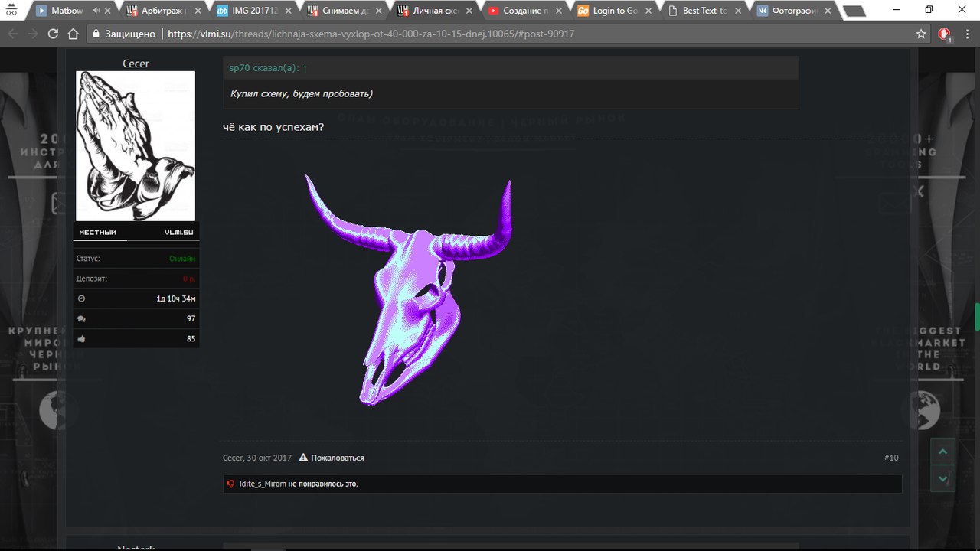The image size is (980, 551).
Task: Open post permalink #10
Action: pyautogui.click(x=891, y=458)
